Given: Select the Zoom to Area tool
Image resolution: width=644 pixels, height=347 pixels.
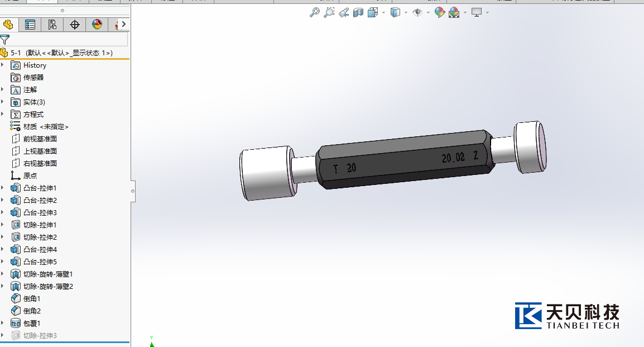Looking at the screenshot, I should click(x=329, y=12).
